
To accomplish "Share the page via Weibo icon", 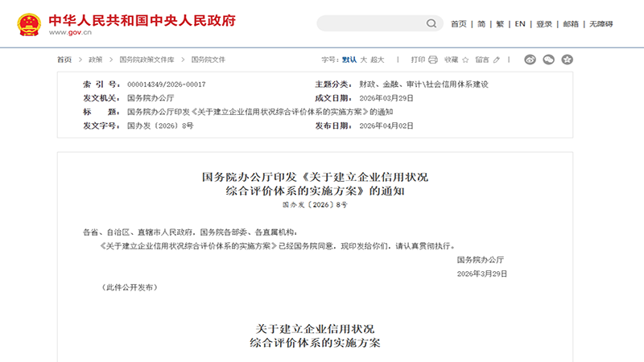I will point(530,60).
